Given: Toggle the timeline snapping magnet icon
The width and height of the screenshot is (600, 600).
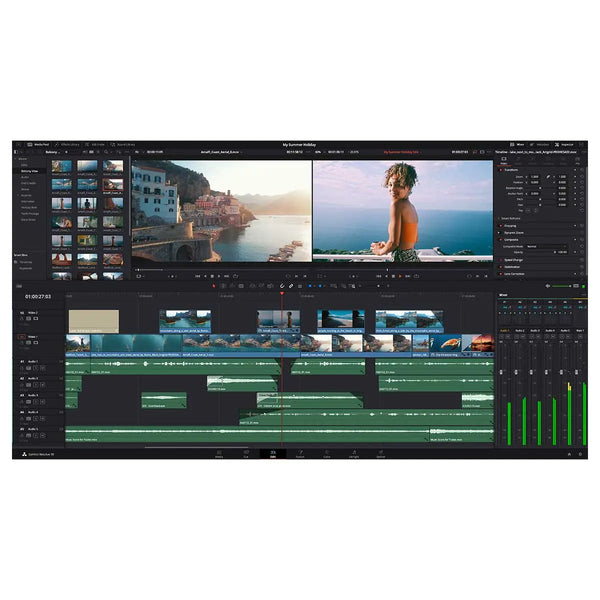Looking at the screenshot, I should click(x=282, y=286).
